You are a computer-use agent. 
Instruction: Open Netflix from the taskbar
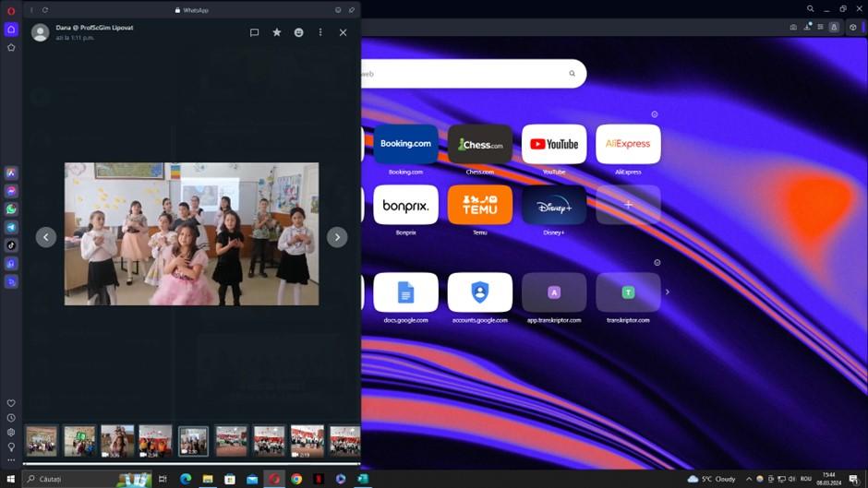point(319,479)
